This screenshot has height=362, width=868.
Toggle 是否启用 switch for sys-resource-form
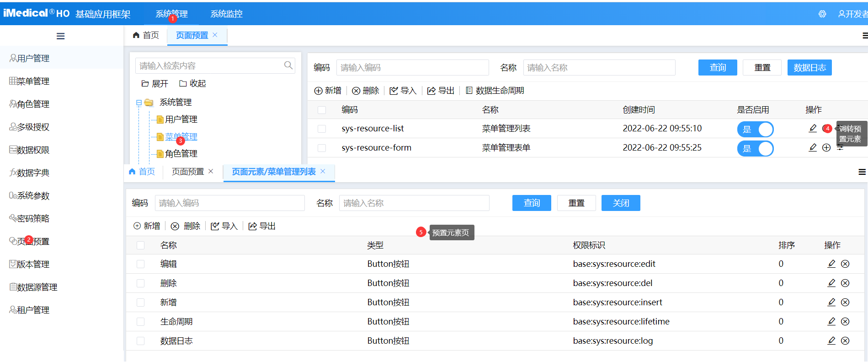click(x=755, y=148)
